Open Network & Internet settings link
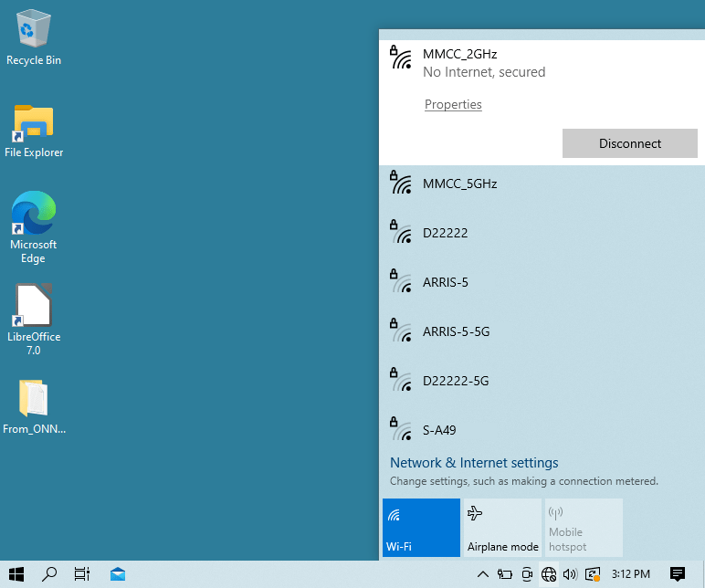705x588 pixels. pyautogui.click(x=474, y=463)
